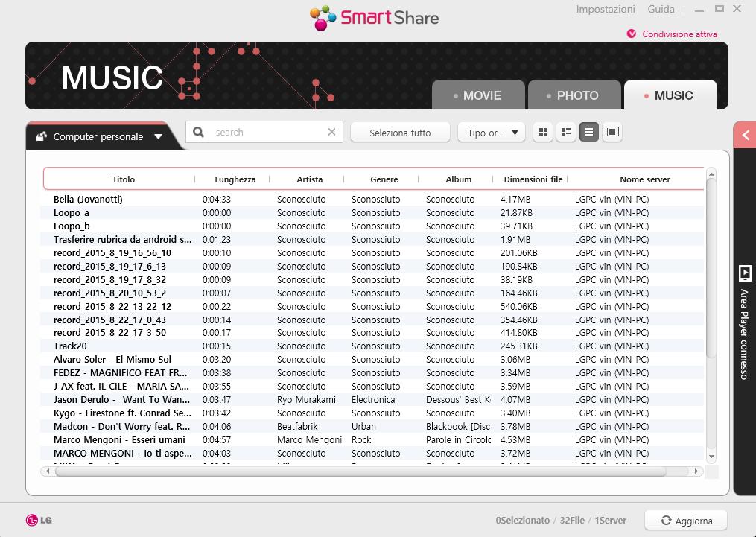Switch to thumbnail with details view

coord(566,132)
